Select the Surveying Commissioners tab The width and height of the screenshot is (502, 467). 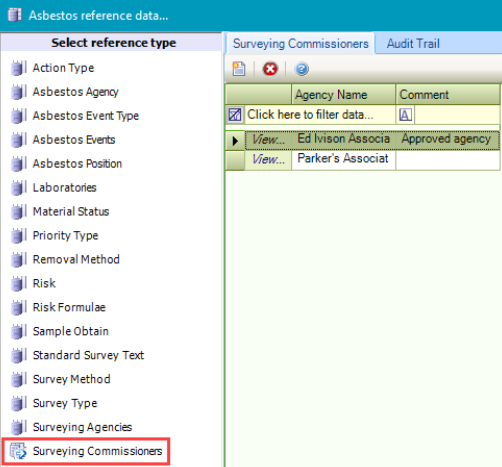pos(300,44)
